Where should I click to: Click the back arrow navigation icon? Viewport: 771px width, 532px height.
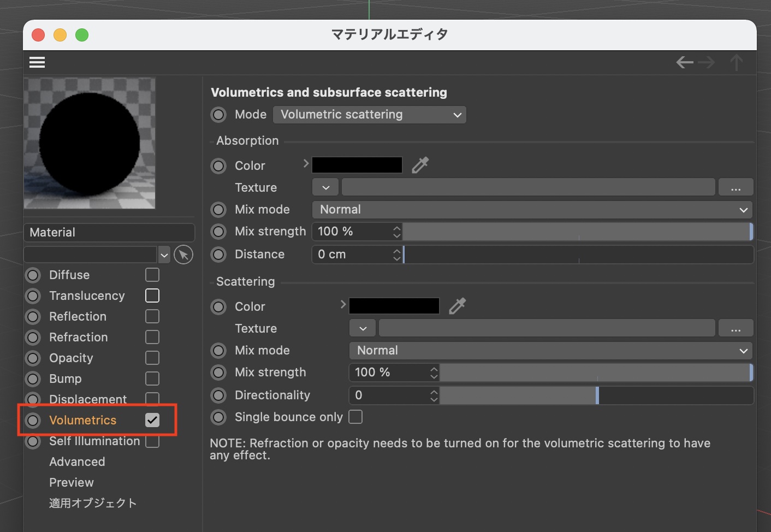[x=685, y=62]
